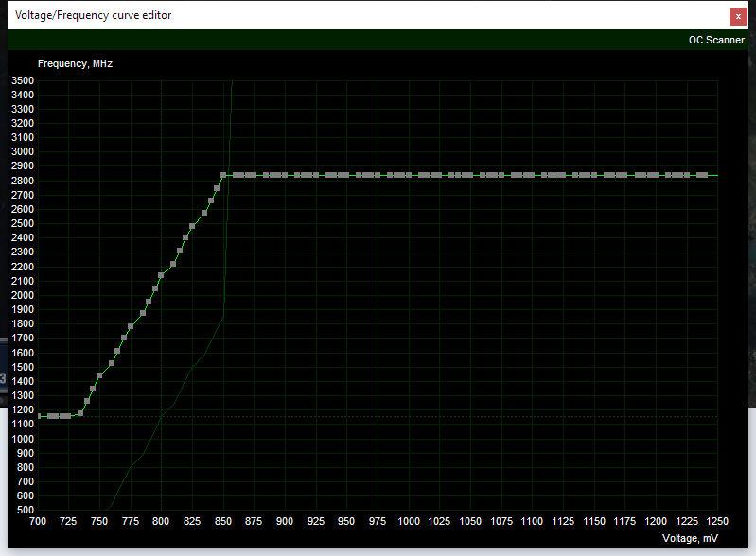The width and height of the screenshot is (756, 556).
Task: Click the 1175 voltage axis label
Action: 624,521
